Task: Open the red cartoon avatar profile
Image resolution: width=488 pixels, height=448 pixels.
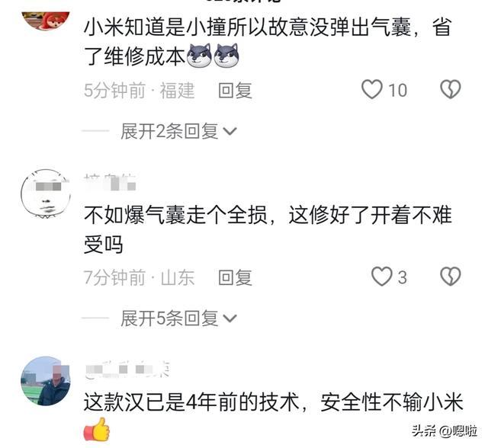Action: point(46,20)
